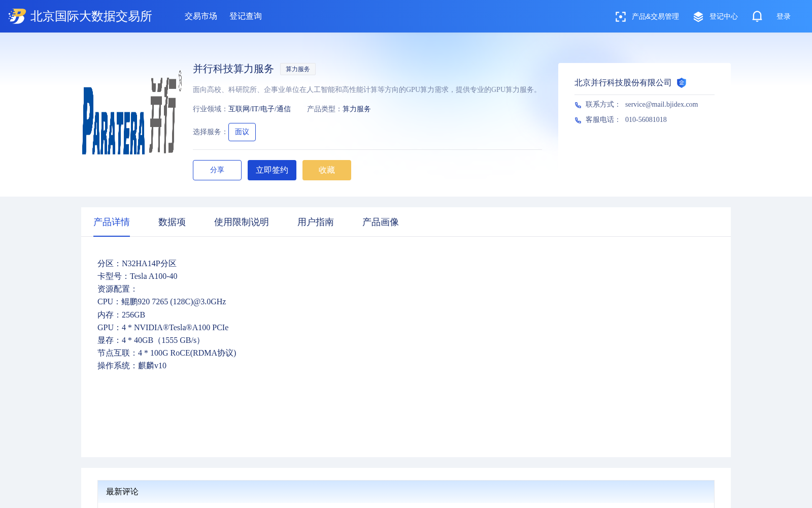812x508 pixels.
Task: Click the 节点互联 RoCE line
Action: [x=167, y=353]
